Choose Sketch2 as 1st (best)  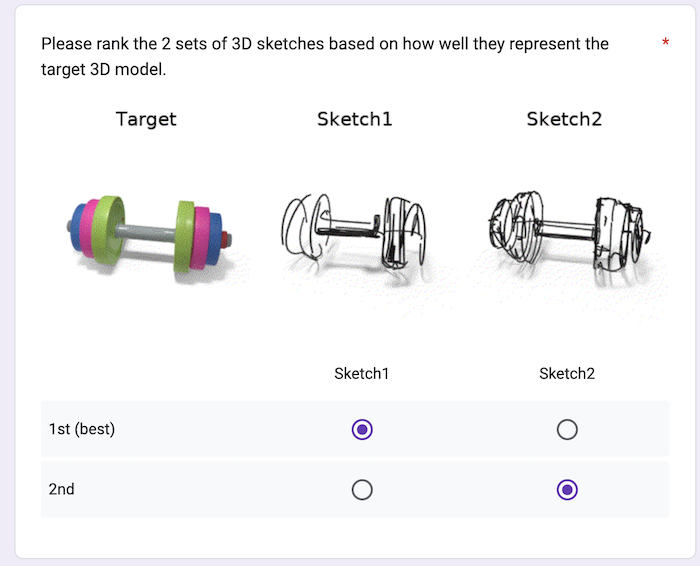[567, 430]
